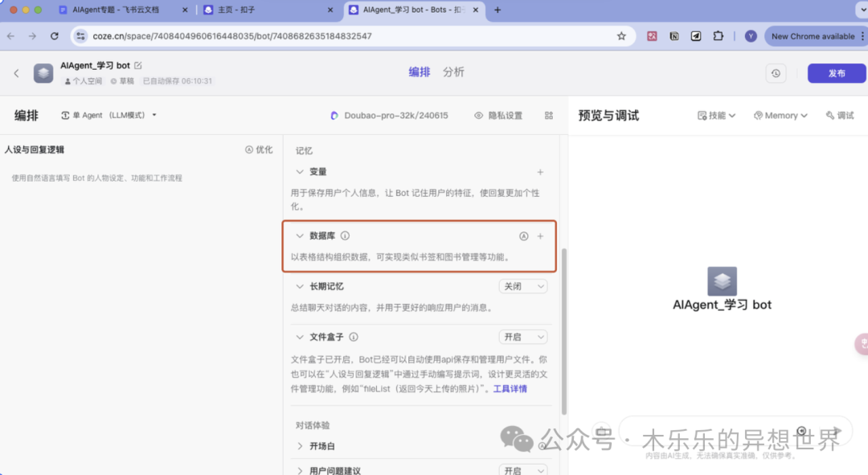Switch to the 分析 tab
This screenshot has width=868, height=475.
click(x=453, y=72)
